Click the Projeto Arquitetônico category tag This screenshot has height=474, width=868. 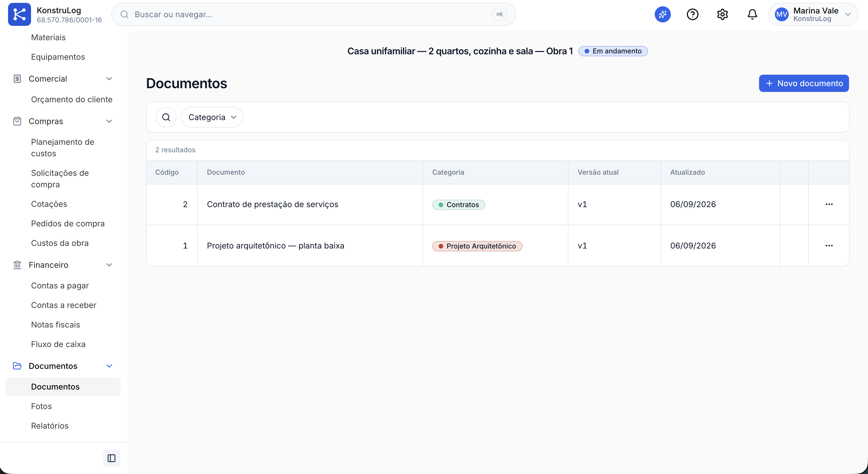pos(477,246)
